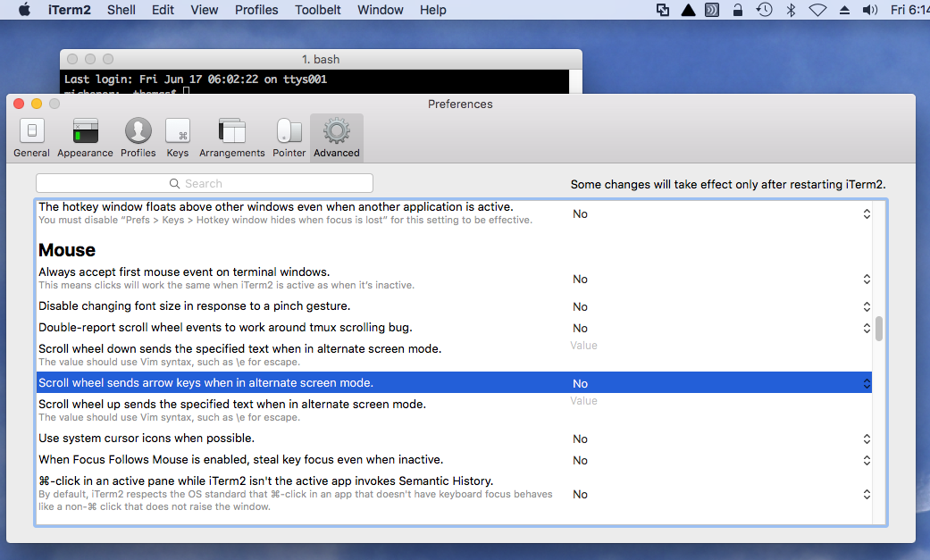Viewport: 930px width, 560px height.
Task: Click the volume speaker icon
Action: [869, 10]
